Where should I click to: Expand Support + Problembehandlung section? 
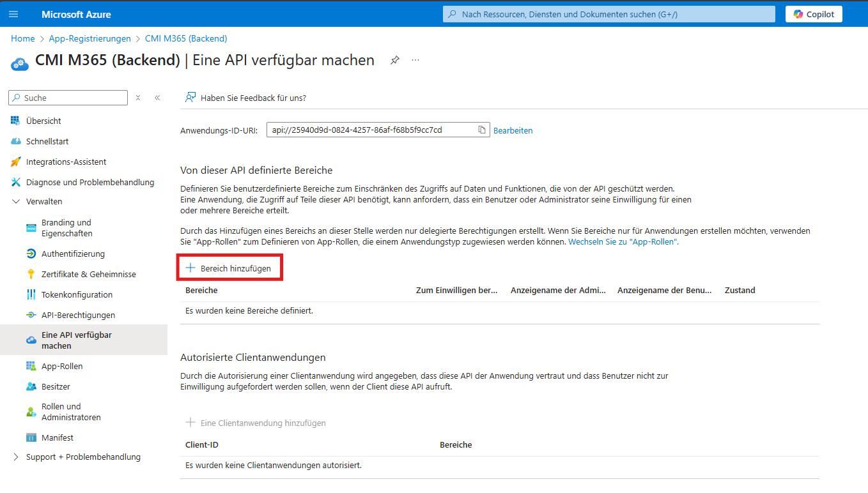pos(16,457)
